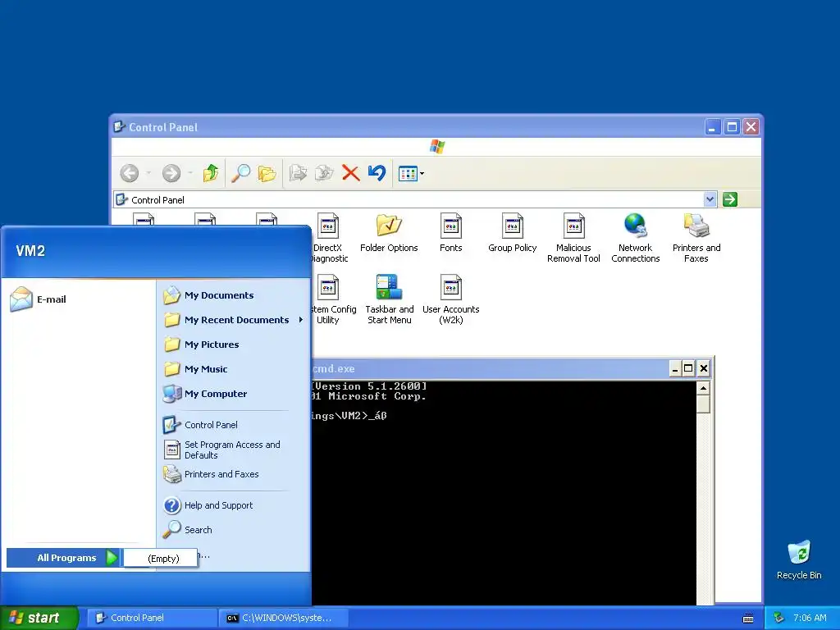Open Network Connections icon
Viewport: 840px width, 630px height.
pos(636,238)
